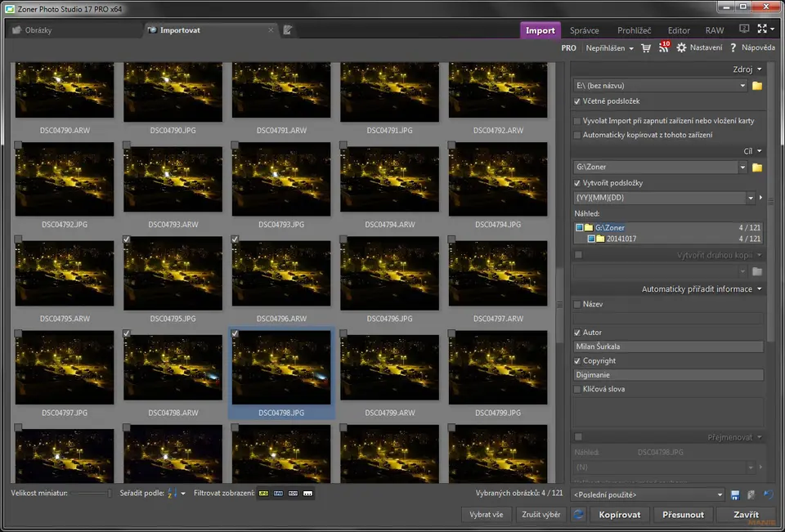Open the shopping cart icon
Image resolution: width=785 pixels, height=532 pixels.
click(x=646, y=48)
